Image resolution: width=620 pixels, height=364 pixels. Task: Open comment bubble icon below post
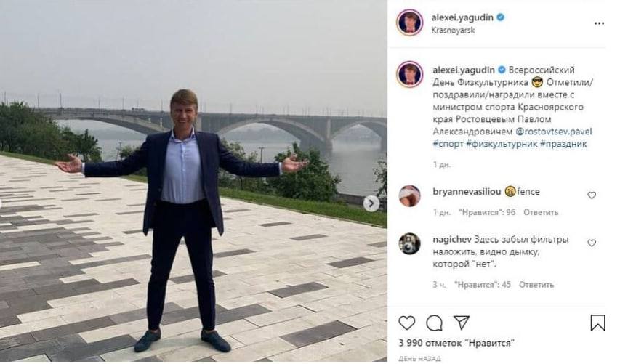pyautogui.click(x=434, y=323)
